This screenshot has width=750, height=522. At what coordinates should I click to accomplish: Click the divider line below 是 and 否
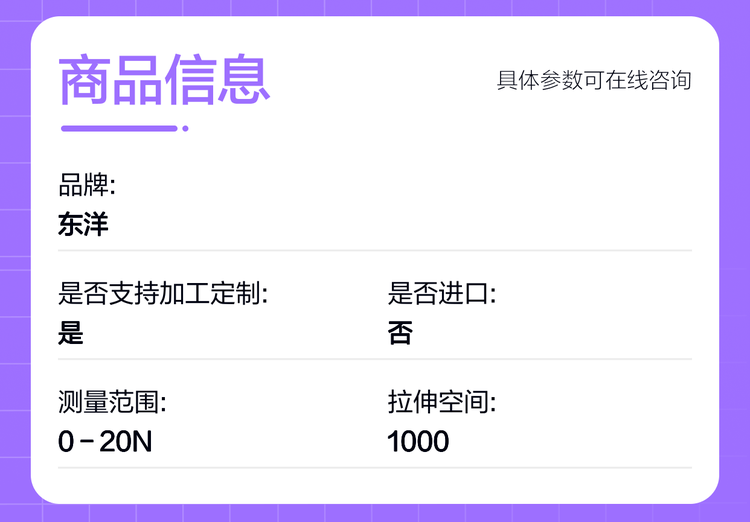[x=375, y=359]
